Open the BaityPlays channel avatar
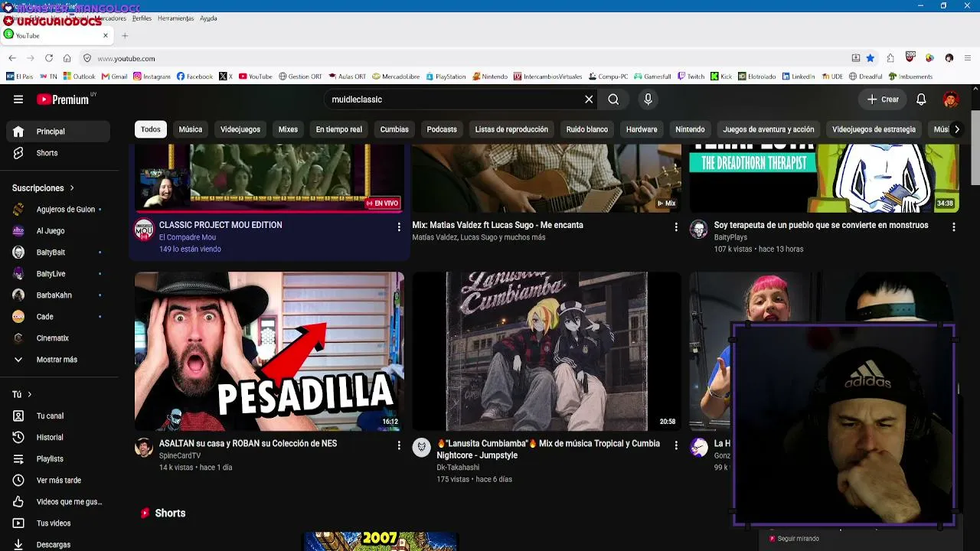The image size is (980, 551). (x=699, y=230)
